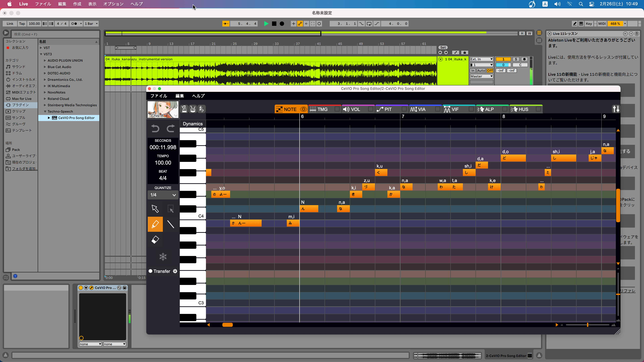
Task: Open the Live 作成 menu
Action: pos(77,4)
